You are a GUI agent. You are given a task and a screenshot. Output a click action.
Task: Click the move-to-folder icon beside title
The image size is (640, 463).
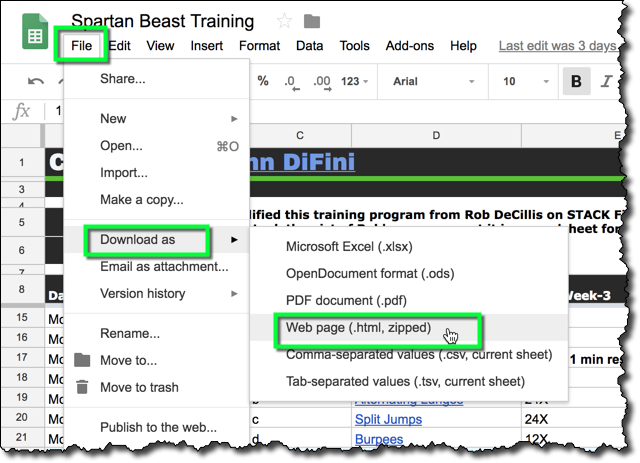click(x=312, y=21)
